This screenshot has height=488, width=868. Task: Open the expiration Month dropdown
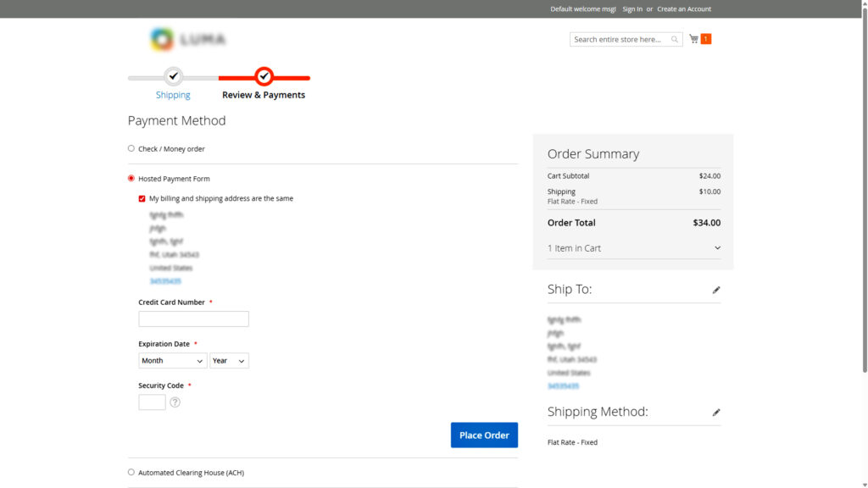click(172, 360)
